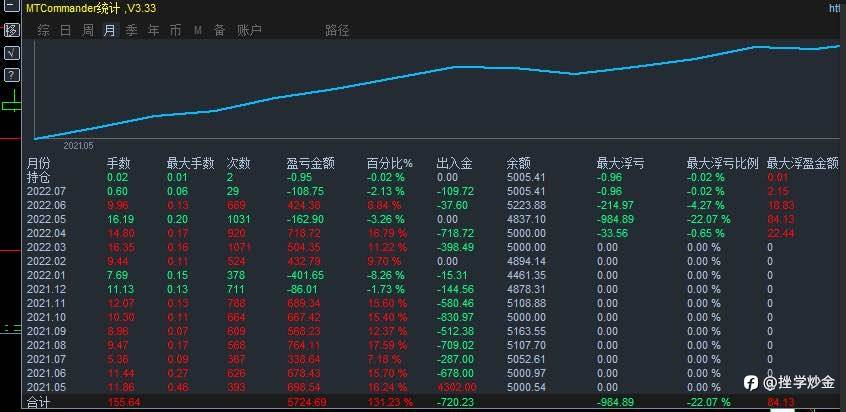Click the 4302.00 deposit cell
The width and height of the screenshot is (846, 412).
tap(456, 388)
